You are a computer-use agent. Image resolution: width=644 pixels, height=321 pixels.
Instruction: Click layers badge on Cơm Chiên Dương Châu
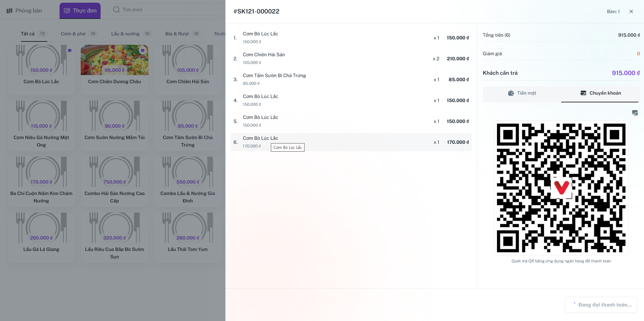point(142,51)
